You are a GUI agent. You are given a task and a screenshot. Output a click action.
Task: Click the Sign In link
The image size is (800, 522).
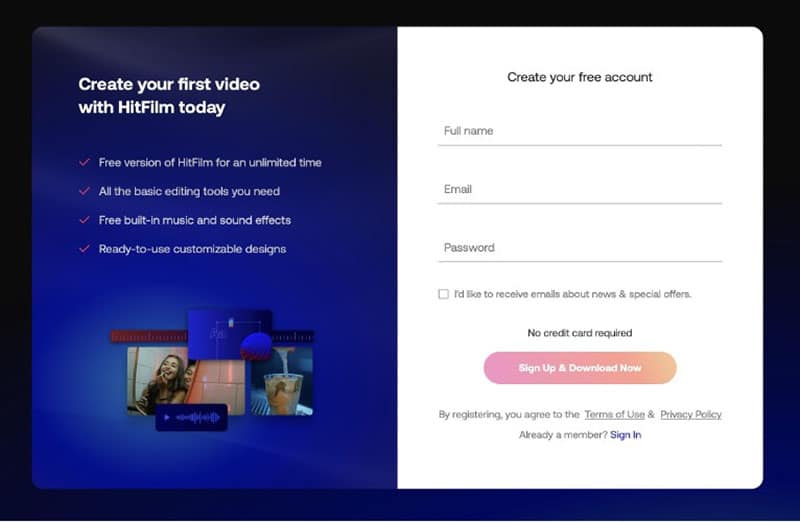tap(626, 435)
